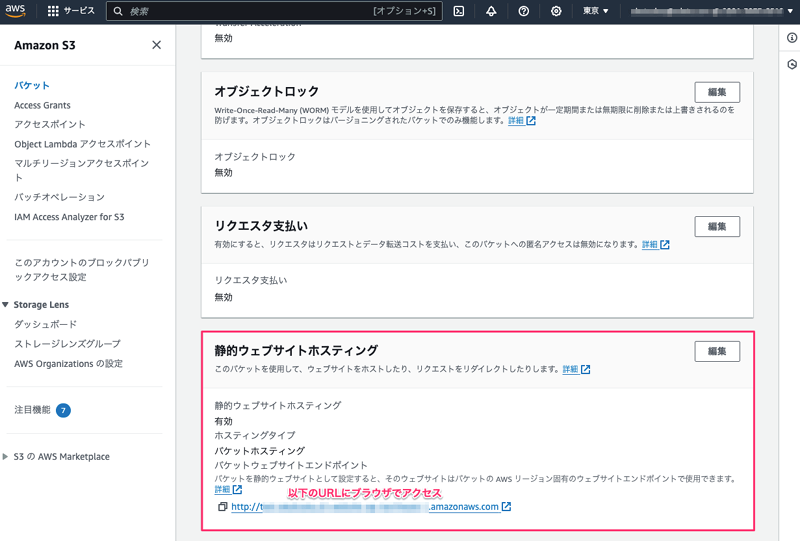
Task: Launch CloudShell terminal icon
Action: point(458,11)
